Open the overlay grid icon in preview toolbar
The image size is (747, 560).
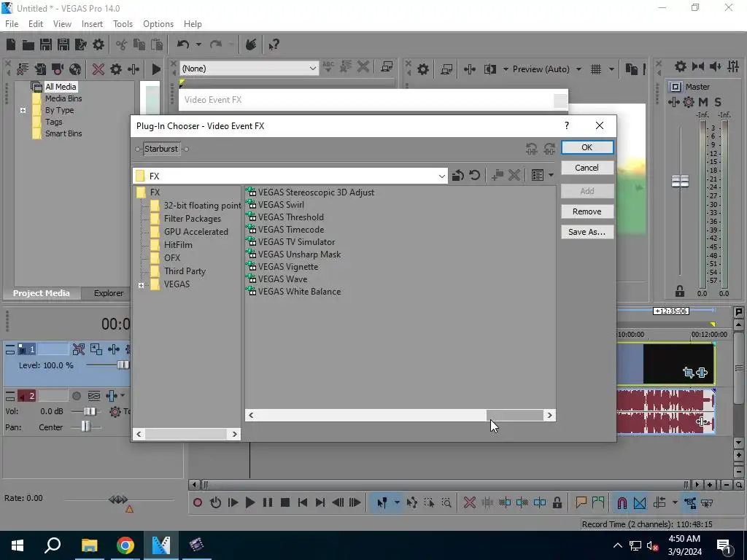point(596,69)
